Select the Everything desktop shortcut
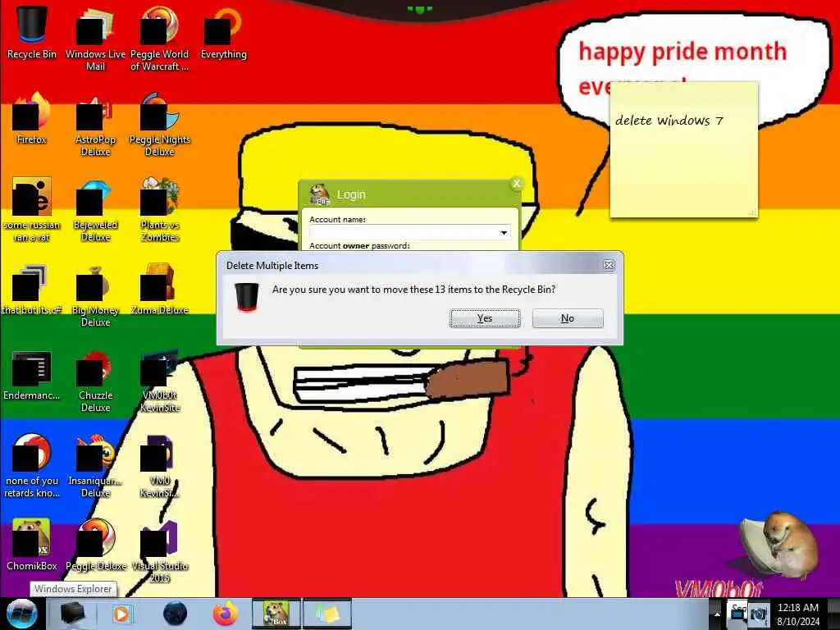Viewport: 840px width, 630px height. pyautogui.click(x=223, y=33)
